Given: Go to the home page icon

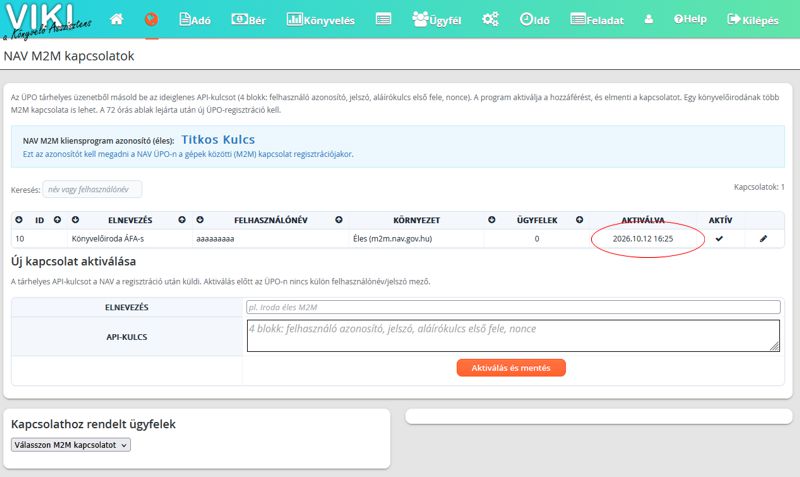Looking at the screenshot, I should pos(116,19).
